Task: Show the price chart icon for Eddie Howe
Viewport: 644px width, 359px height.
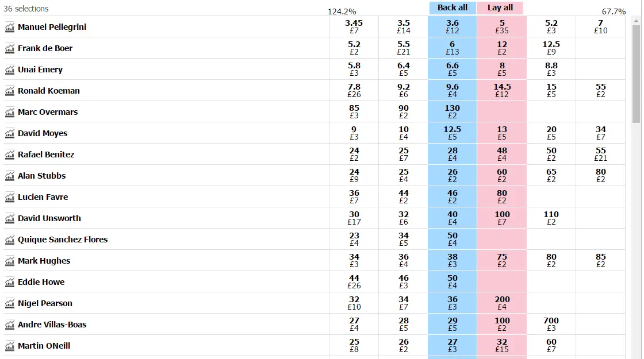Action: coord(10,282)
